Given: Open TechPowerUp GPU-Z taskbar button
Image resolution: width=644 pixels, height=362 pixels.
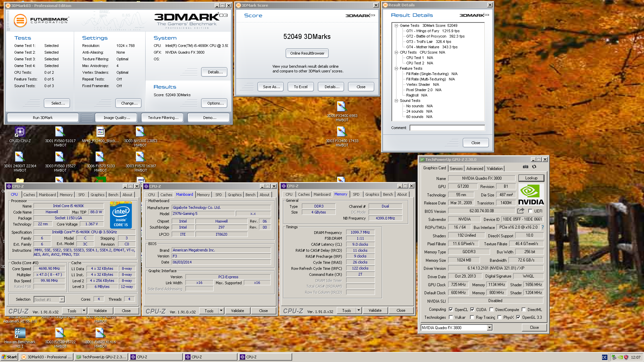Looking at the screenshot, I should point(101,357).
